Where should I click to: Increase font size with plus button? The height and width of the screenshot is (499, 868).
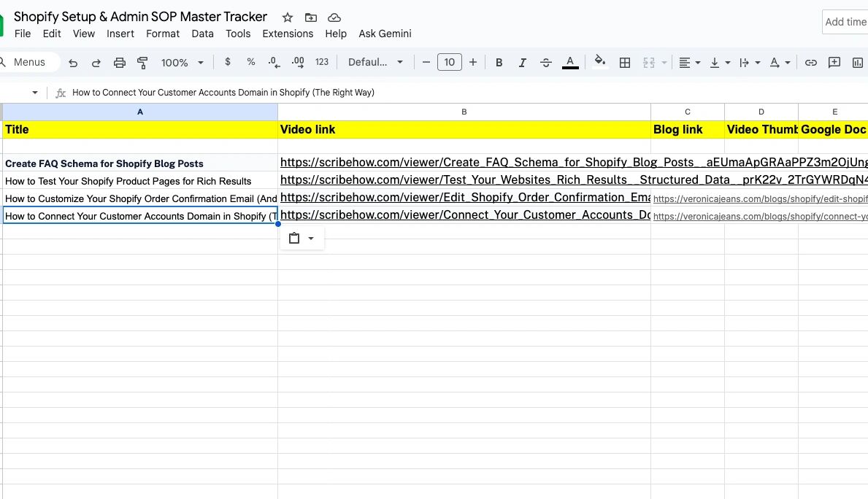click(473, 63)
